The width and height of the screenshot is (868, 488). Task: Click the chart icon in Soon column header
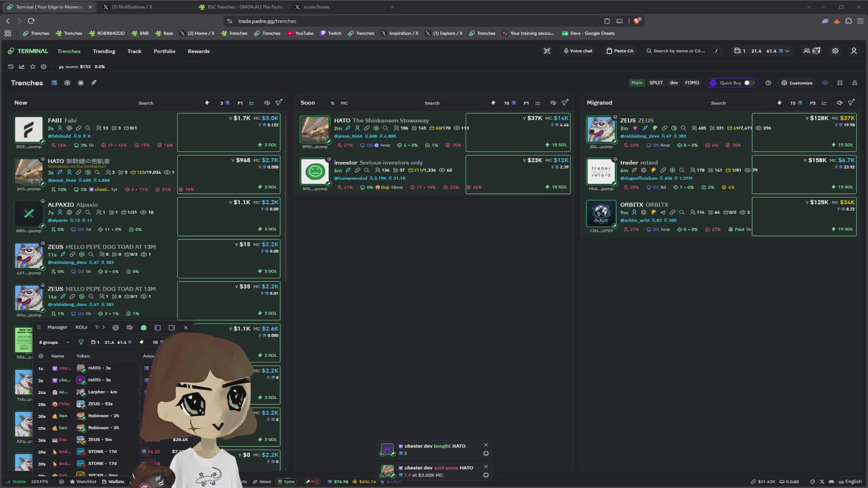pyautogui.click(x=538, y=103)
